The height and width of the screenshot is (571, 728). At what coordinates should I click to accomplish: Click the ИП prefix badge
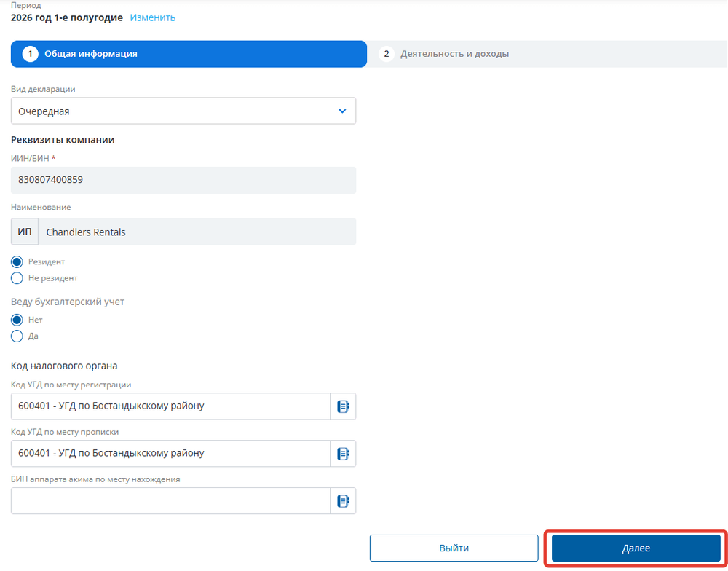click(25, 232)
